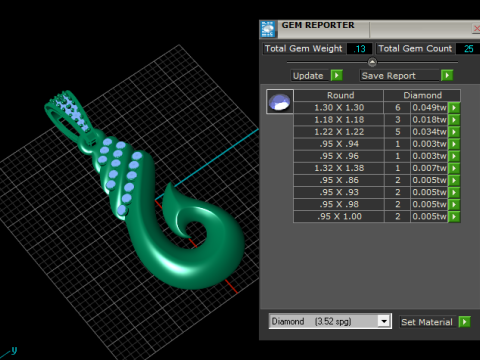Screen dimensions: 480x360
Task: Select the 1.32 X 1.38 size cell
Action: 339,168
